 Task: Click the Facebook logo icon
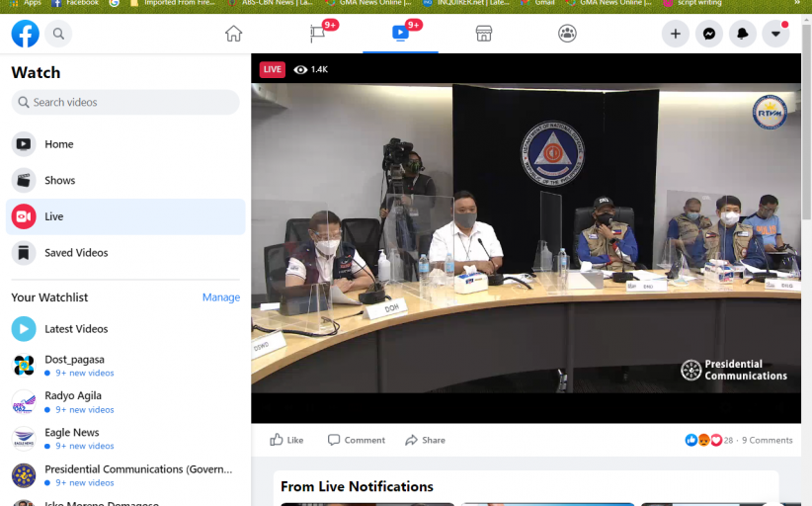pos(25,34)
